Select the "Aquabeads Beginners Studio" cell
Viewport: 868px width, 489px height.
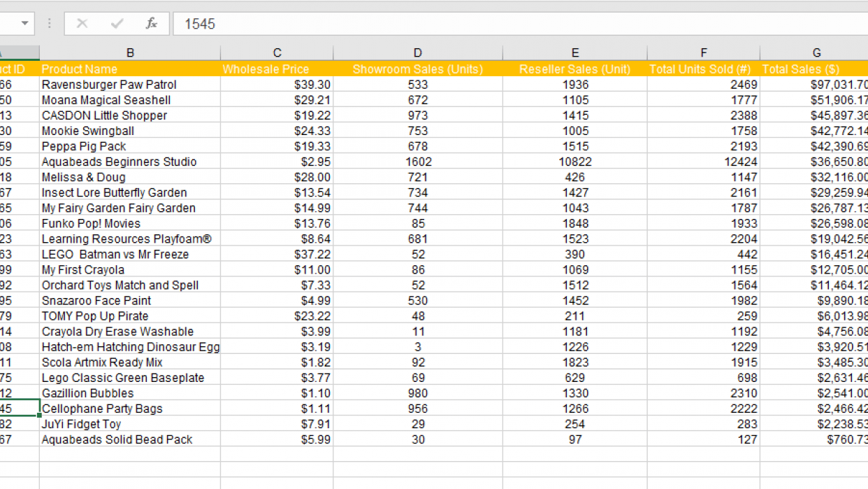130,162
